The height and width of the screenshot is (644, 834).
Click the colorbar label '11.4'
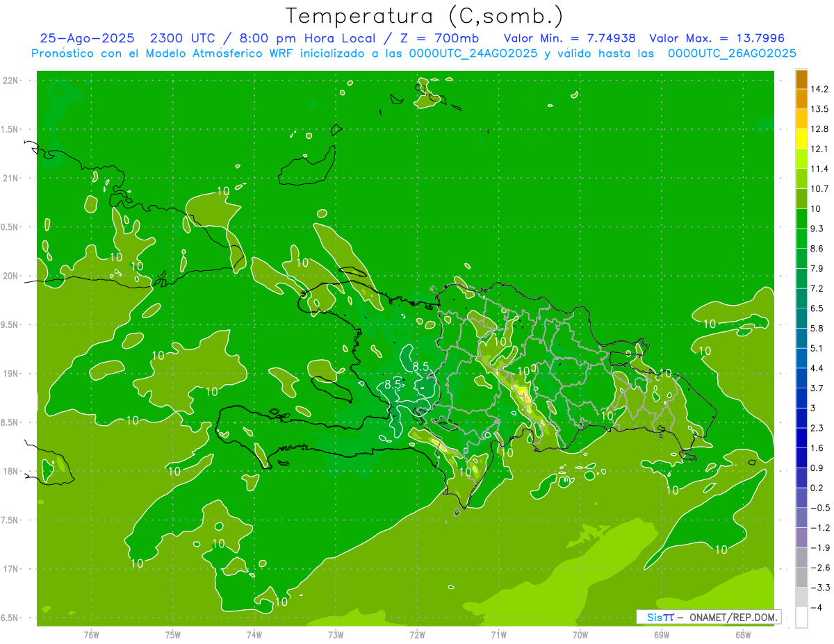coord(819,169)
